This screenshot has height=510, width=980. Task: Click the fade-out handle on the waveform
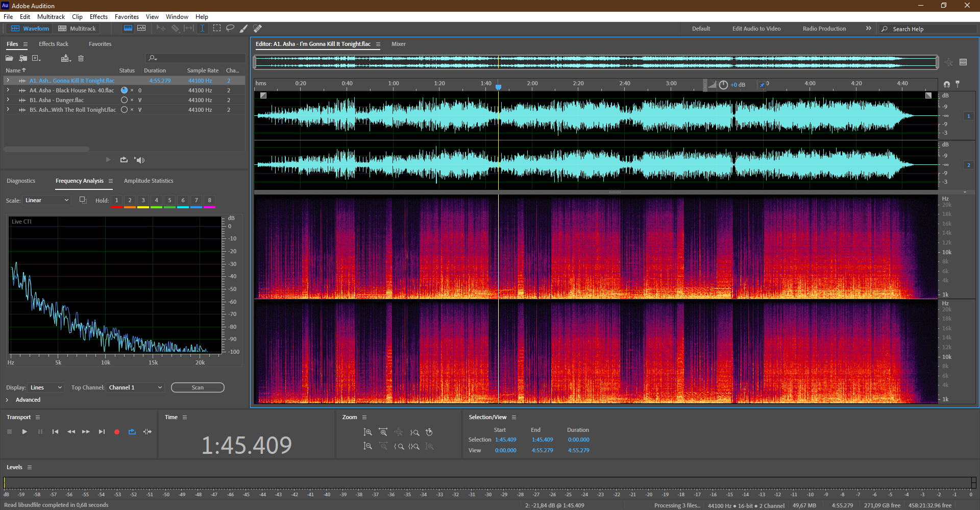coord(928,95)
